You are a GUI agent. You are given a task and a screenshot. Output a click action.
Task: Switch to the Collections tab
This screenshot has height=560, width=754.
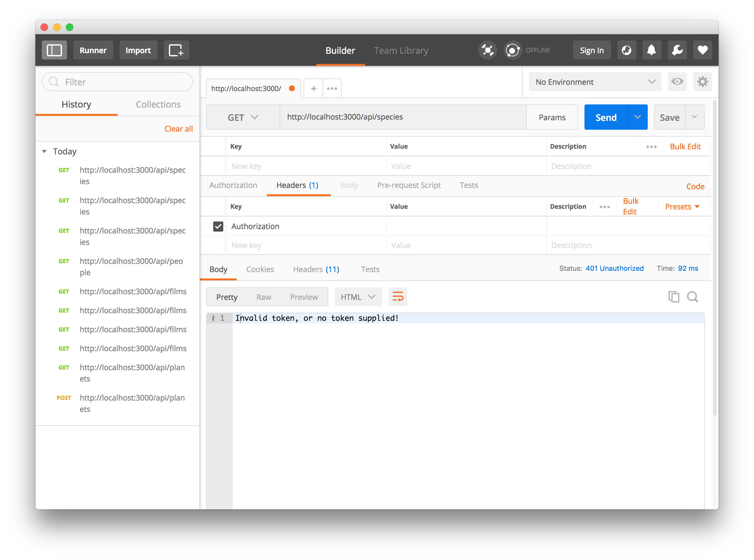[158, 104]
